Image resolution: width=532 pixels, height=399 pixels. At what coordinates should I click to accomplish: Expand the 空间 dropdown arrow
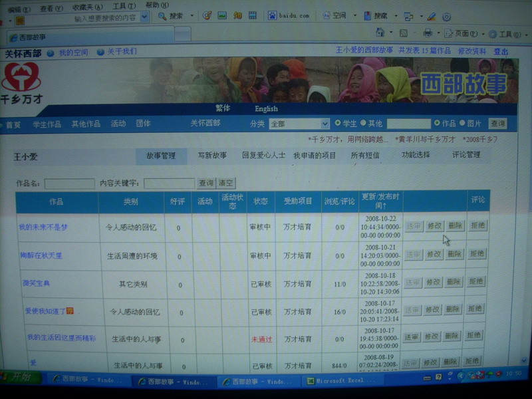pos(355,15)
